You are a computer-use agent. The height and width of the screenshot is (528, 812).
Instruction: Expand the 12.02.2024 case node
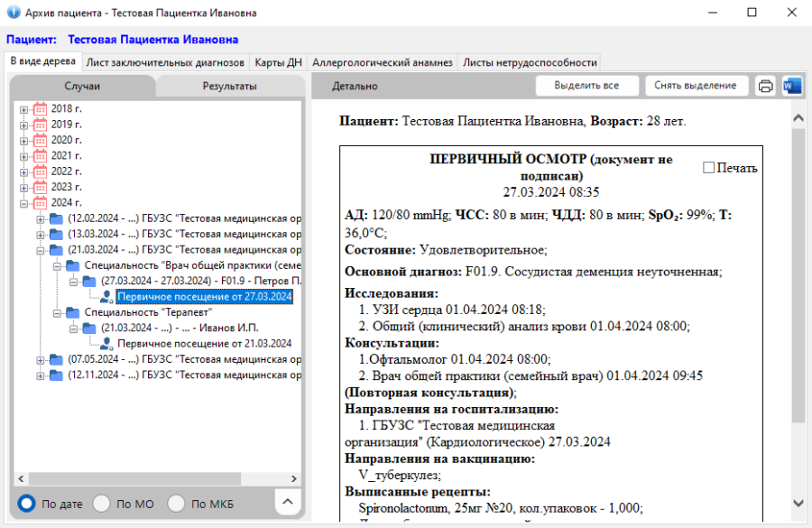41,219
